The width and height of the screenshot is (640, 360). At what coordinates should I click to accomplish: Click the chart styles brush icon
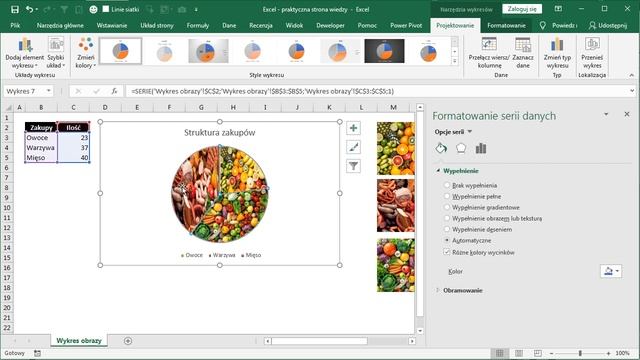pos(353,147)
